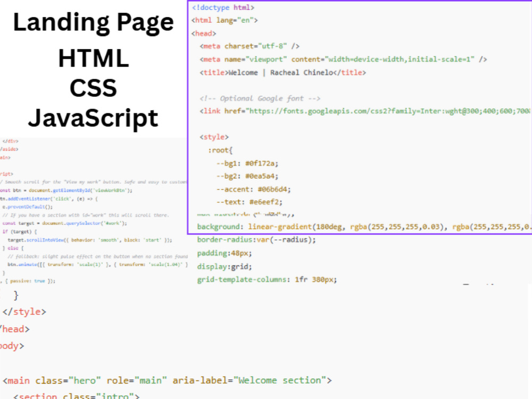Click the closing "</style>" tag
The image size is (532, 399).
pos(24,312)
